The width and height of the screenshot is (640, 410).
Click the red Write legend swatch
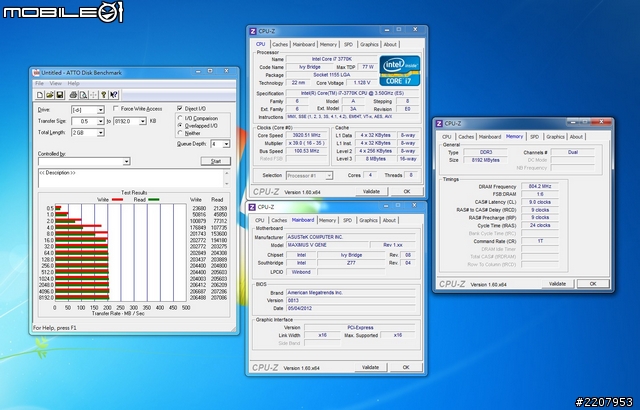117,199
